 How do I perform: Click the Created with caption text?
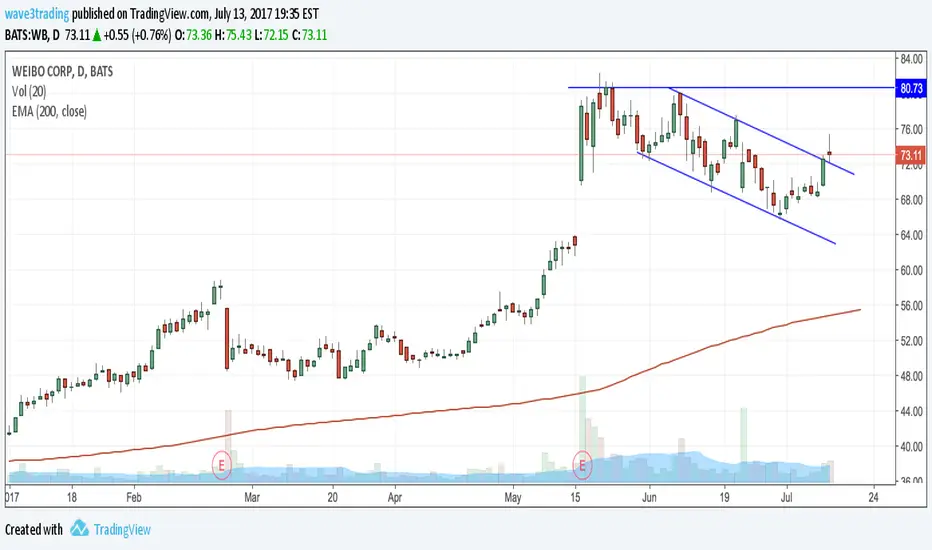click(34, 529)
